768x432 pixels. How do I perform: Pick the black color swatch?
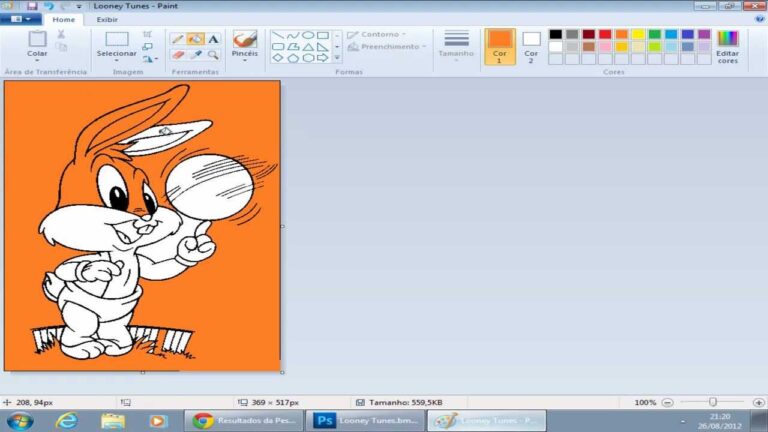tap(555, 34)
